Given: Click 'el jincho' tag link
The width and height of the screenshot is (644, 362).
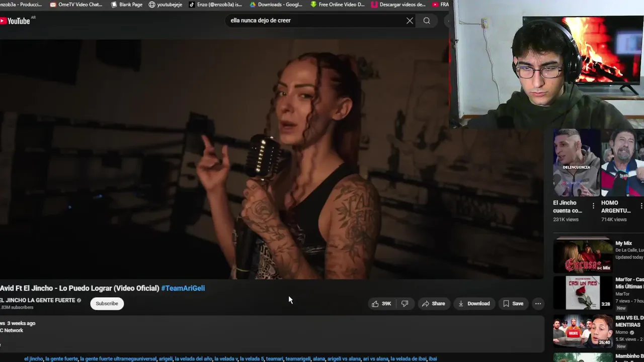Looking at the screenshot, I should tap(33, 359).
